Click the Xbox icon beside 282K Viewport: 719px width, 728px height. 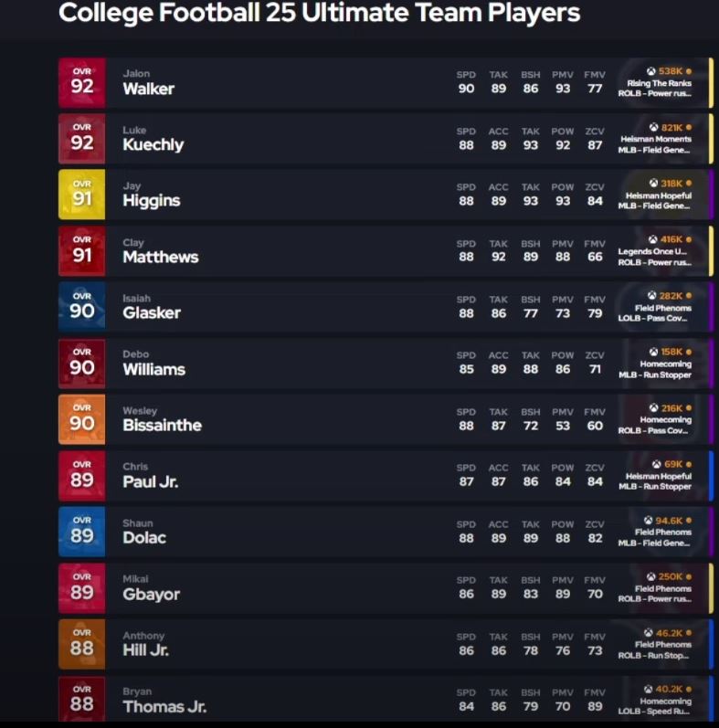pyautogui.click(x=652, y=296)
